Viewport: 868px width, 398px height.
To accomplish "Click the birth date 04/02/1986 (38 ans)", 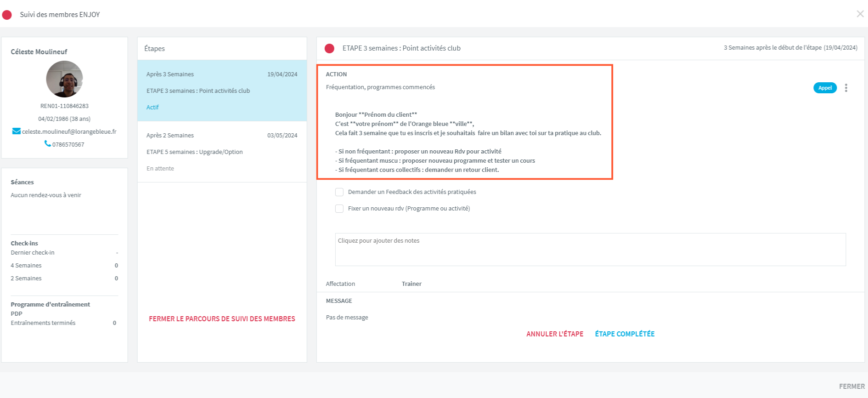I will pyautogui.click(x=64, y=119).
